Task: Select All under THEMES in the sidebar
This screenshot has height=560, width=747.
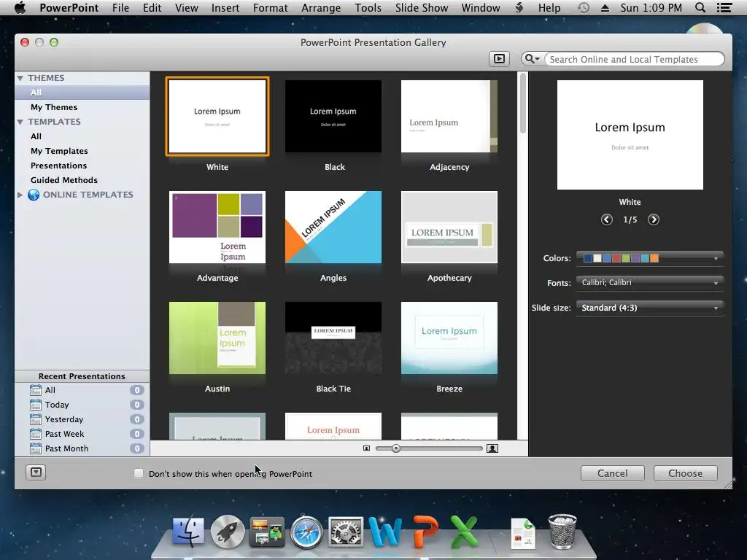Action: tap(82, 93)
